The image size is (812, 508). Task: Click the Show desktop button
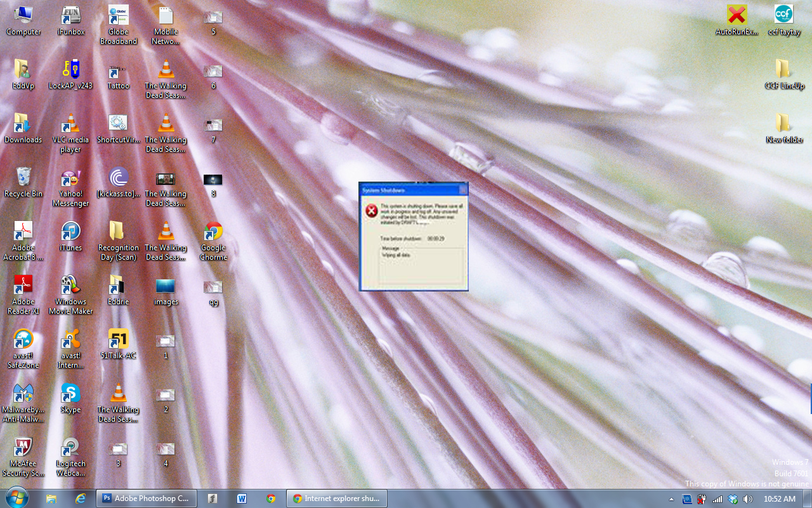pyautogui.click(x=808, y=498)
